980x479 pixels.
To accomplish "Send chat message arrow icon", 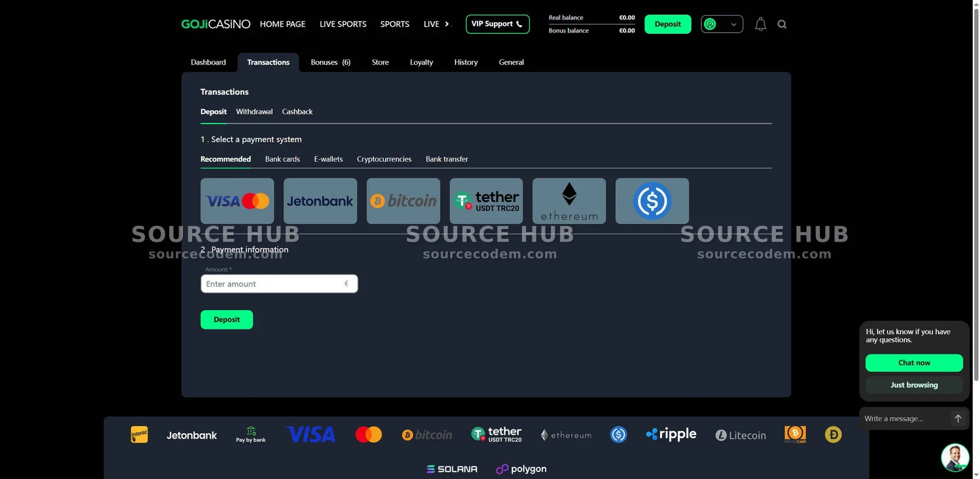I will (958, 418).
